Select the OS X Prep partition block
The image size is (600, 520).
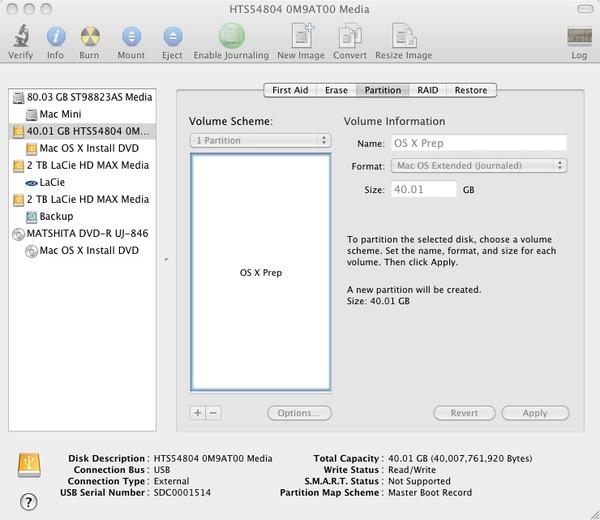coord(261,272)
